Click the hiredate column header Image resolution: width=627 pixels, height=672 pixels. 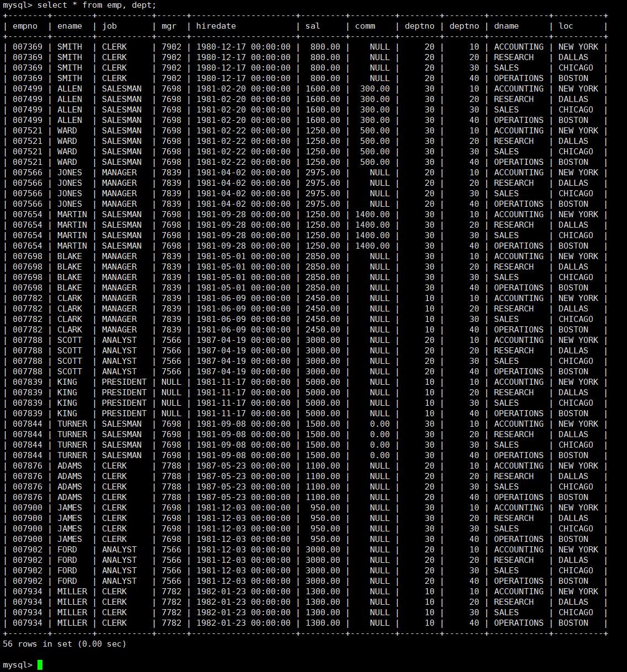(x=216, y=26)
